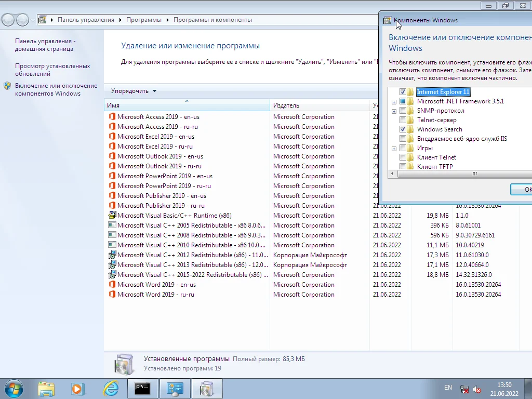
Task: Open the Windows Start menu
Action: [x=14, y=389]
